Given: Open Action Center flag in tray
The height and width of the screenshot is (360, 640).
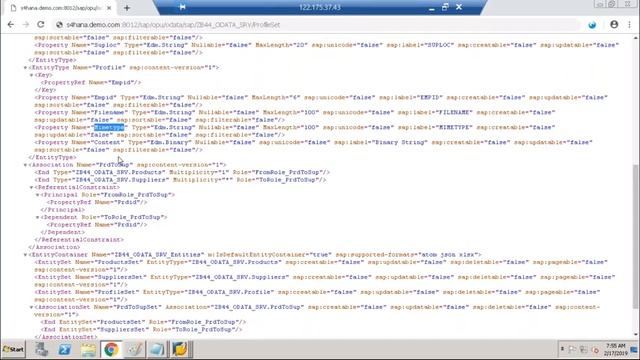Looking at the screenshot, I should [x=573, y=350].
